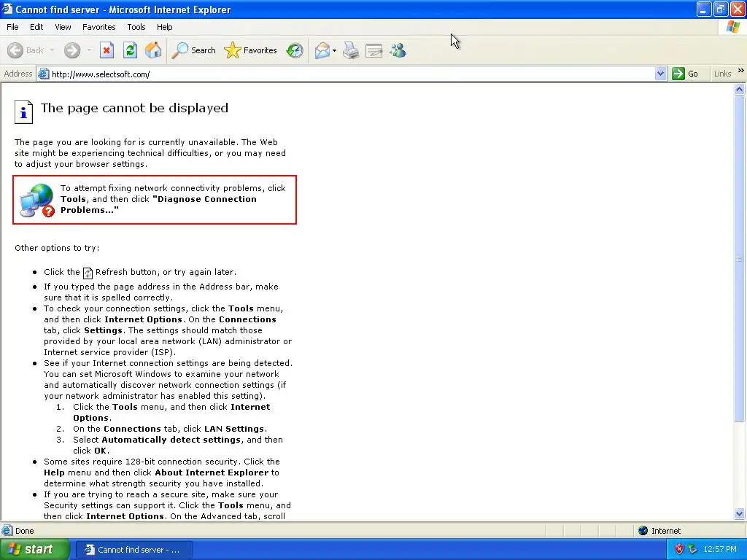
Task: Open the Favorites menu
Action: pos(98,27)
